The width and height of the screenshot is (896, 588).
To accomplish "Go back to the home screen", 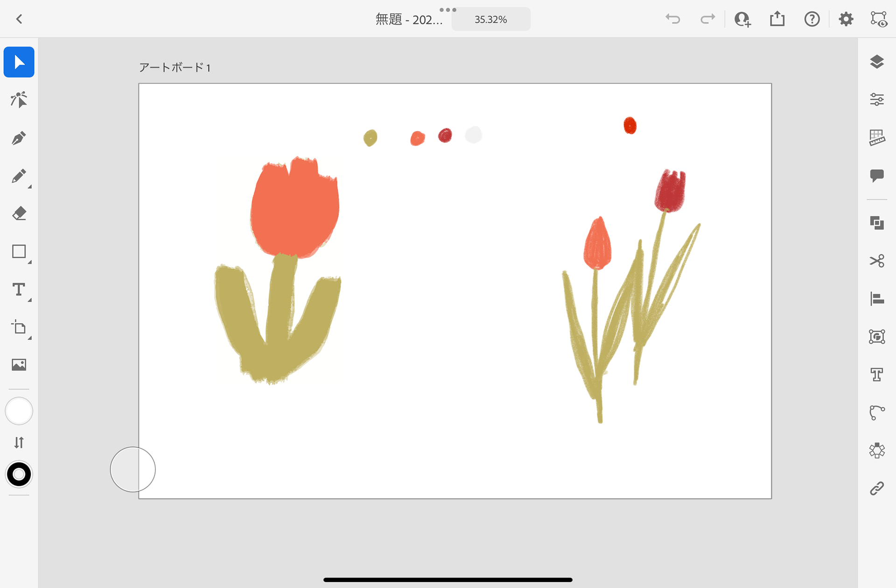I will pyautogui.click(x=19, y=19).
